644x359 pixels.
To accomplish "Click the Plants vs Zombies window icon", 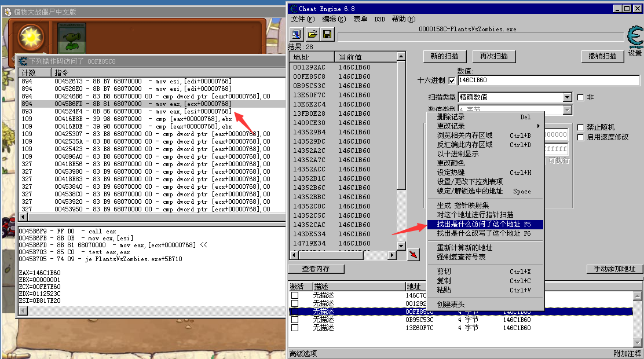I will (x=8, y=12).
